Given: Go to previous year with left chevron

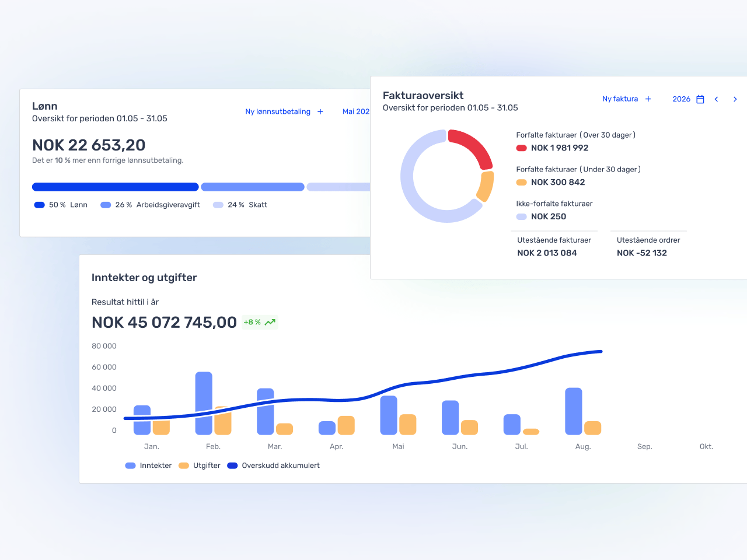Looking at the screenshot, I should [x=716, y=99].
